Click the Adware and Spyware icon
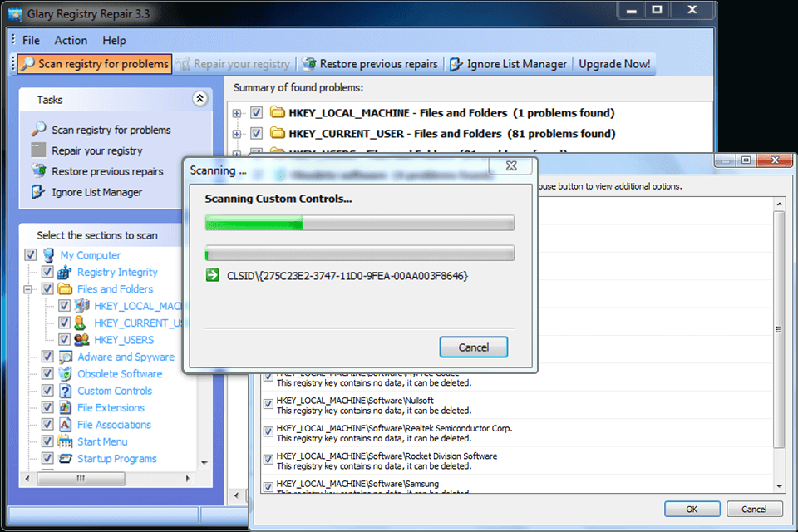This screenshot has width=798, height=532. tap(65, 357)
